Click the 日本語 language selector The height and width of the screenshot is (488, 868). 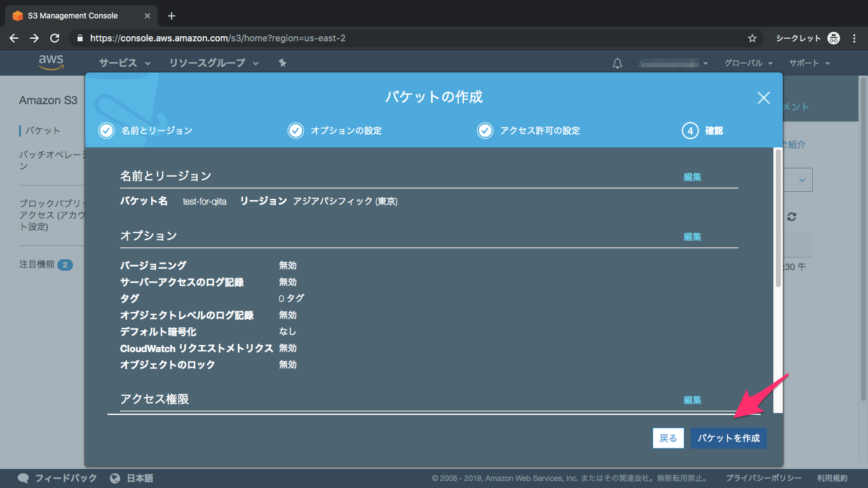point(140,478)
